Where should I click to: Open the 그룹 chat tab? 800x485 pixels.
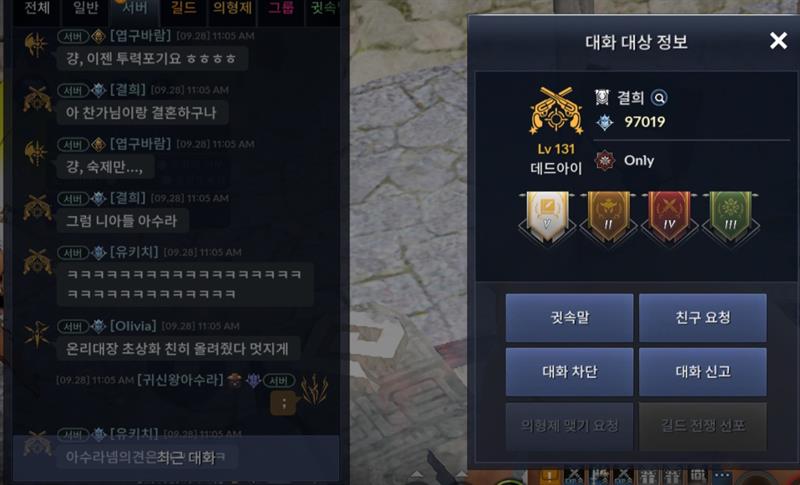[281, 9]
